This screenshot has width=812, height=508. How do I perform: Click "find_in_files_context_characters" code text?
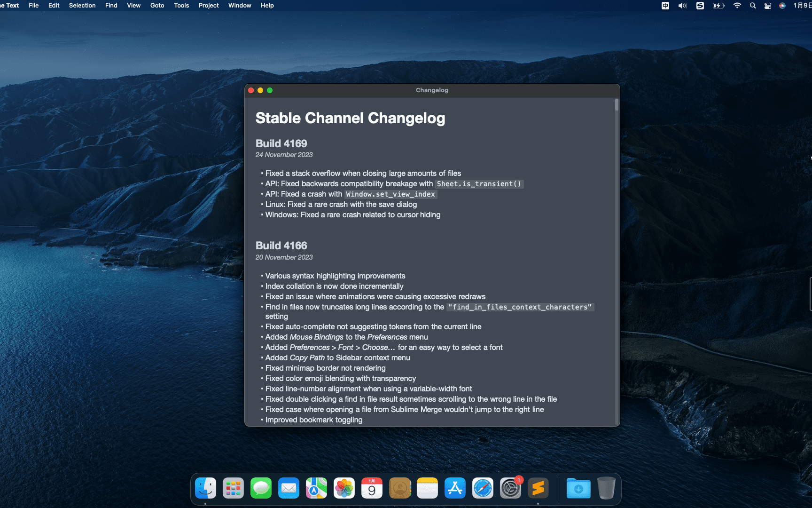(x=520, y=307)
